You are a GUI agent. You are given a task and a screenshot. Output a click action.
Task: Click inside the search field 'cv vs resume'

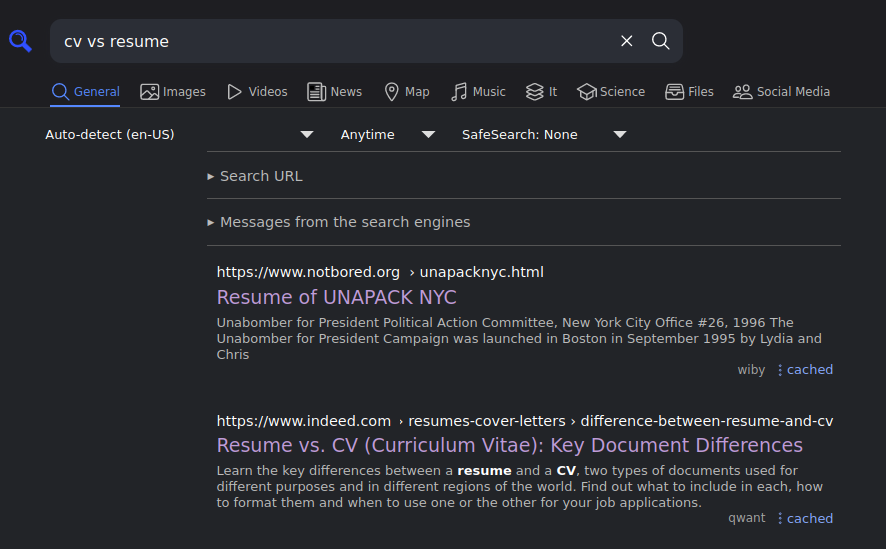point(333,41)
